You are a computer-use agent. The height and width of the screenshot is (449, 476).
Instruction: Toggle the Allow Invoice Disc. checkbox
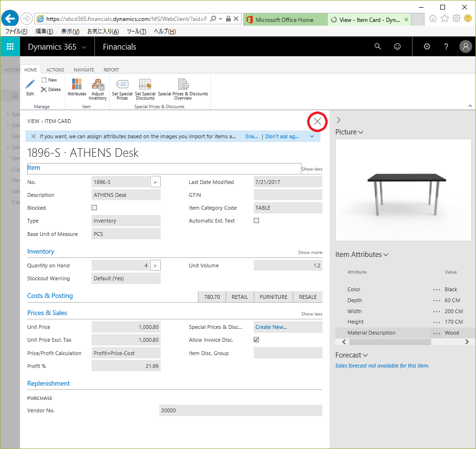coord(256,339)
